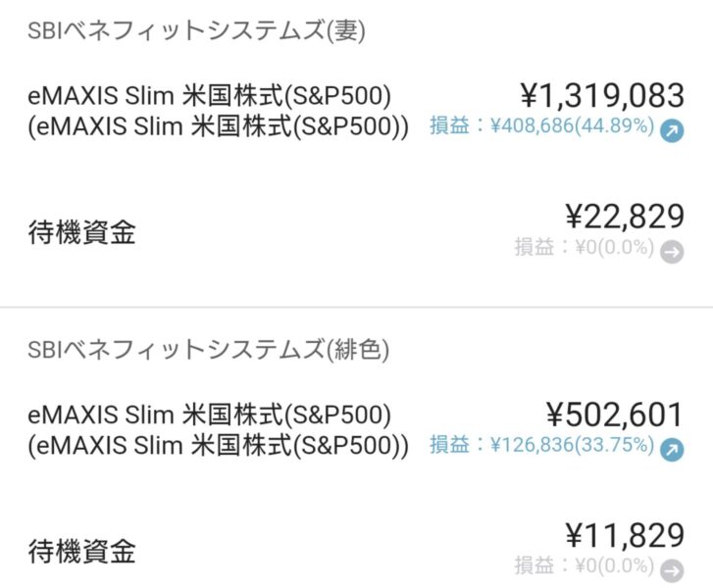Screen dimensions: 713x588
Task: Select the SBIベネフィットシステムズ(妻) account header
Action: pyautogui.click(x=196, y=30)
